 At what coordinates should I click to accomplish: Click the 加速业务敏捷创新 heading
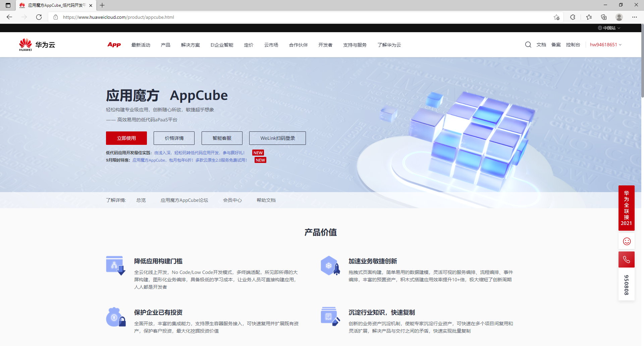tap(373, 261)
